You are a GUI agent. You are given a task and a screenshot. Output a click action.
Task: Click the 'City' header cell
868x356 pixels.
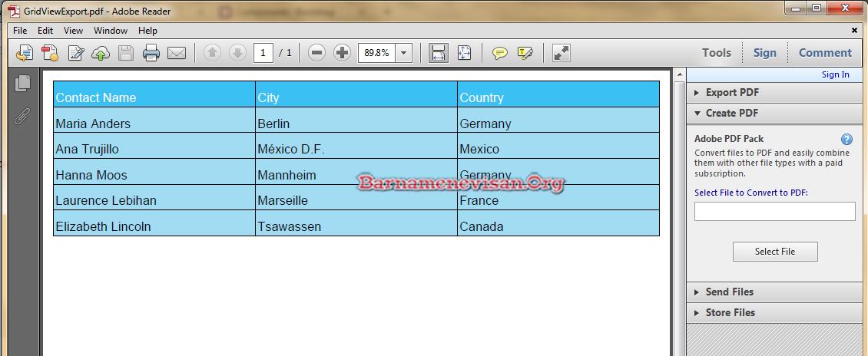356,94
